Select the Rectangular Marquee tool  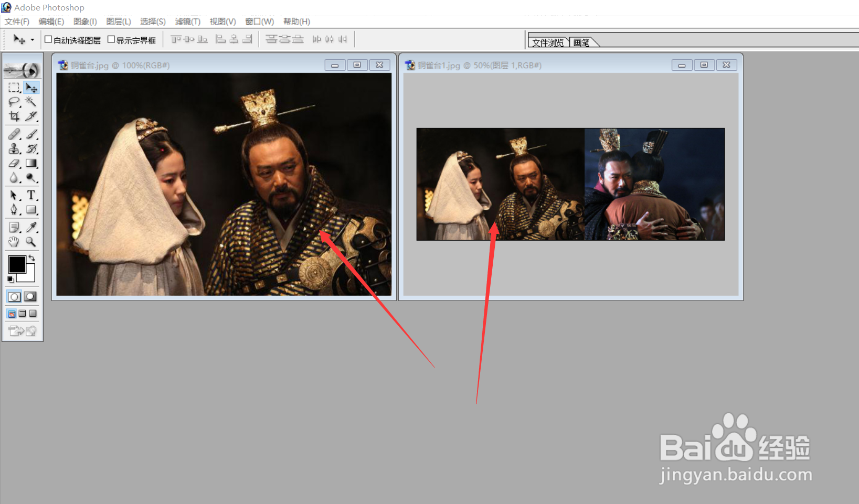point(14,88)
